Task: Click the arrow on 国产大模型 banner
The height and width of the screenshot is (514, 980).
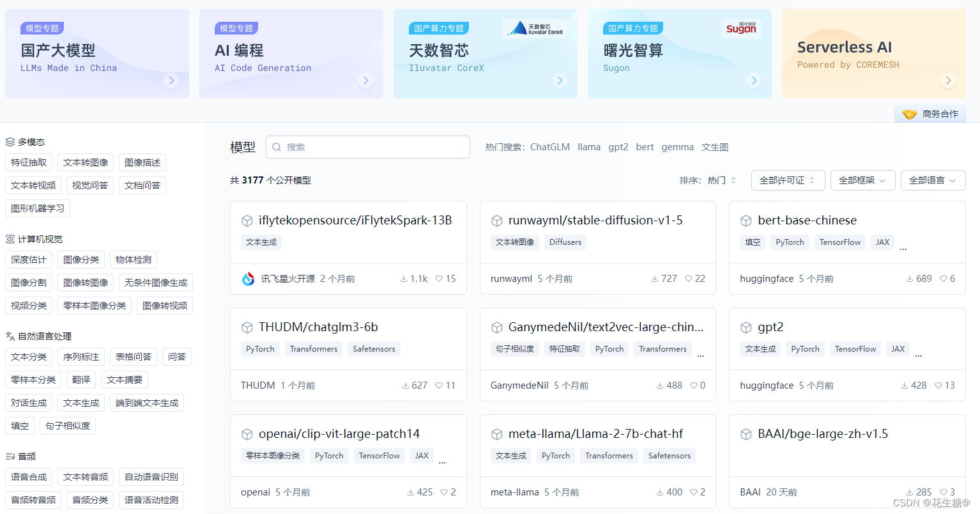Action: [x=171, y=81]
